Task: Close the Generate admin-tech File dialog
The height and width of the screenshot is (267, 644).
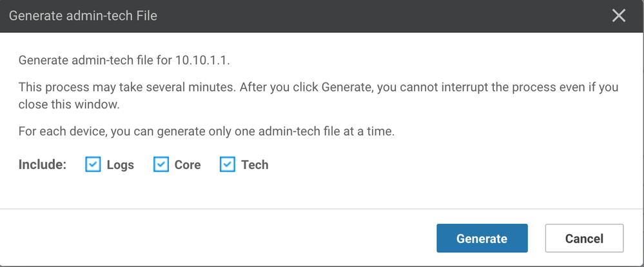Action: pyautogui.click(x=618, y=16)
